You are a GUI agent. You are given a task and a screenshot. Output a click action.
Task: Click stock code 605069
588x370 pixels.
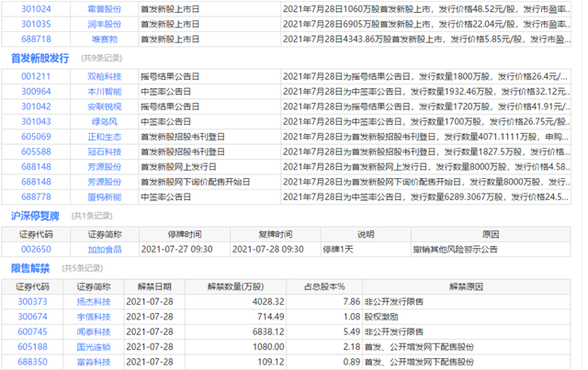pyautogui.click(x=36, y=137)
